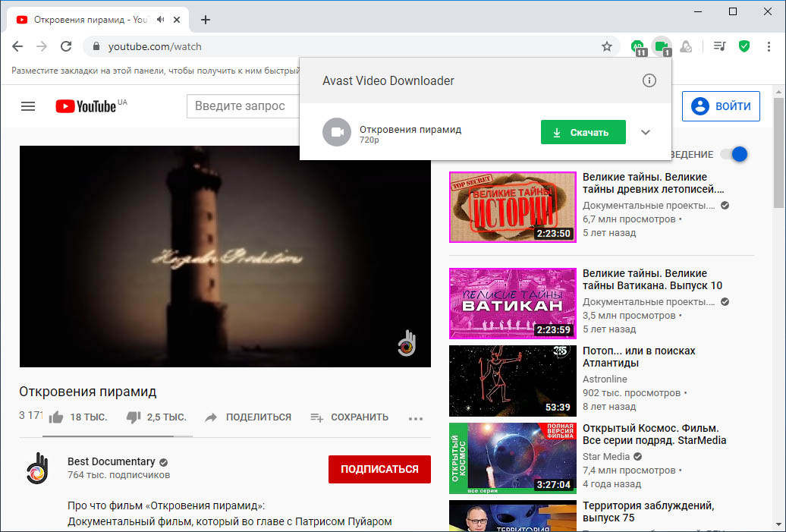
Task: Click the green shield security extension
Action: click(744, 46)
